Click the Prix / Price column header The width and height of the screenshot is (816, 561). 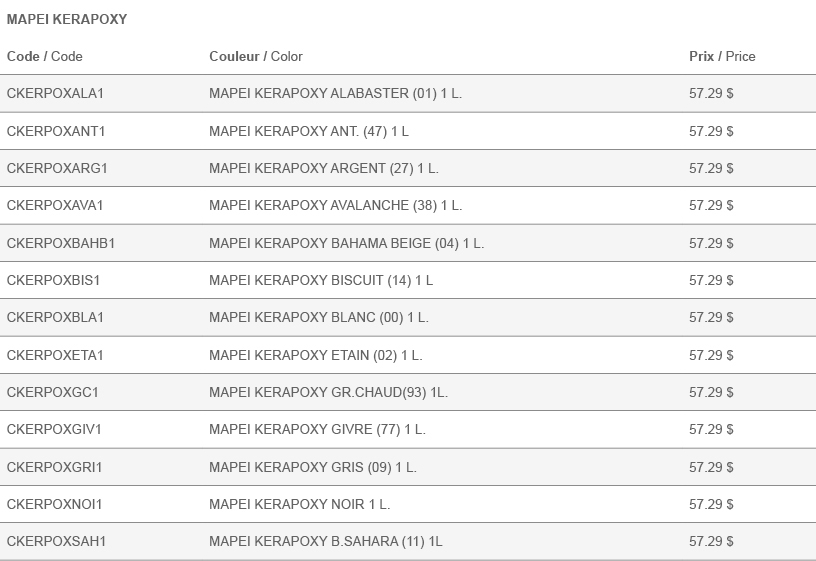(x=722, y=56)
